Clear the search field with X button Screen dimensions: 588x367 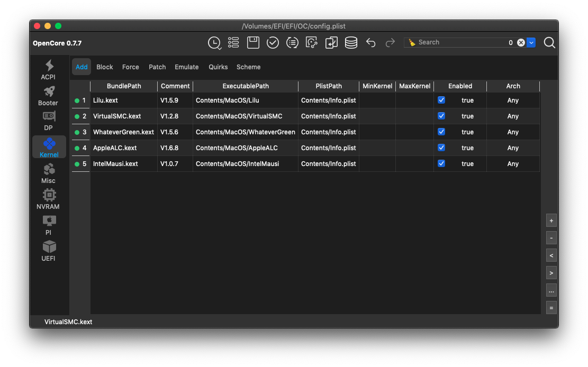[521, 42]
